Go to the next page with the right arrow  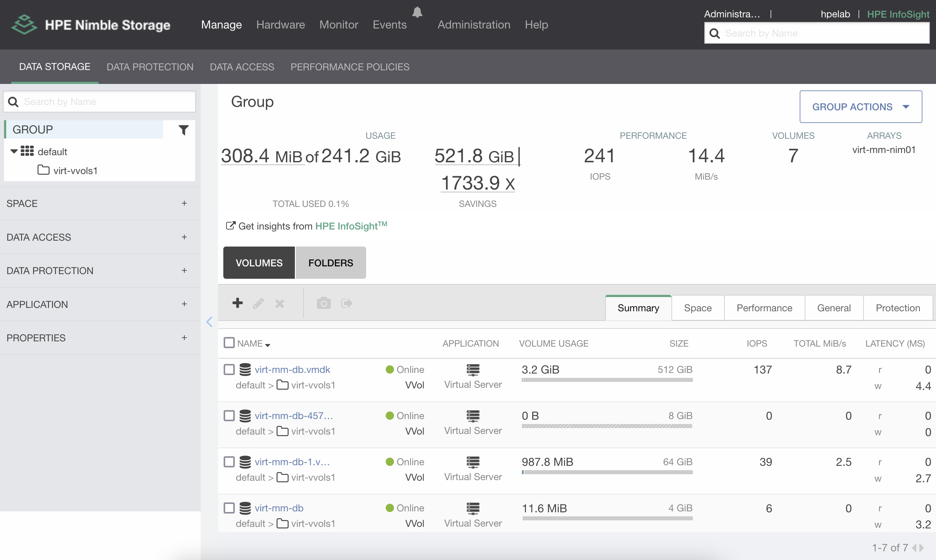(922, 547)
